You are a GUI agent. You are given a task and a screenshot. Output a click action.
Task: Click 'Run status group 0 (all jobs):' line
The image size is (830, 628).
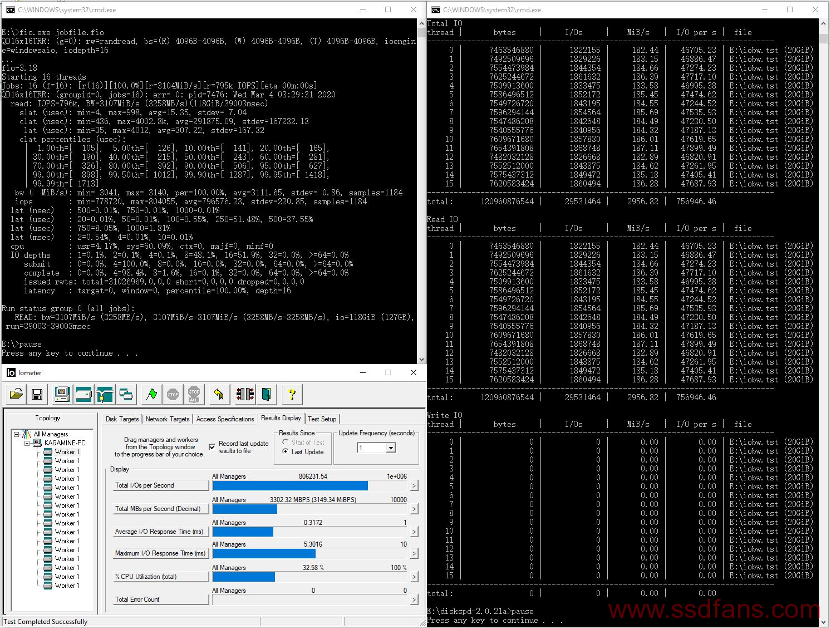(x=68, y=308)
